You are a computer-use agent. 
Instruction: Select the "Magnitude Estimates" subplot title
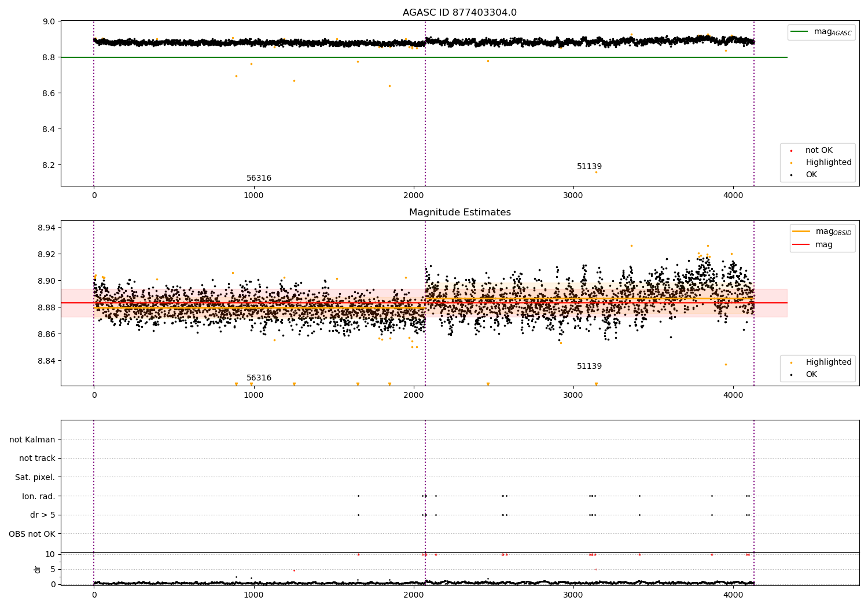pos(459,213)
